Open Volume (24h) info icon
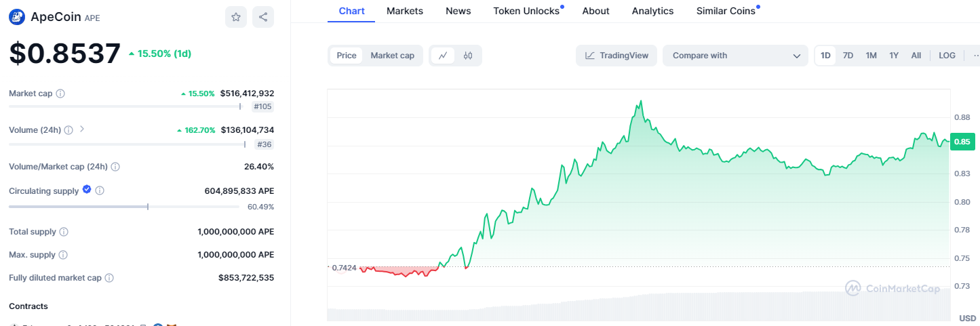Viewport: 980px width, 326px height. click(x=68, y=130)
